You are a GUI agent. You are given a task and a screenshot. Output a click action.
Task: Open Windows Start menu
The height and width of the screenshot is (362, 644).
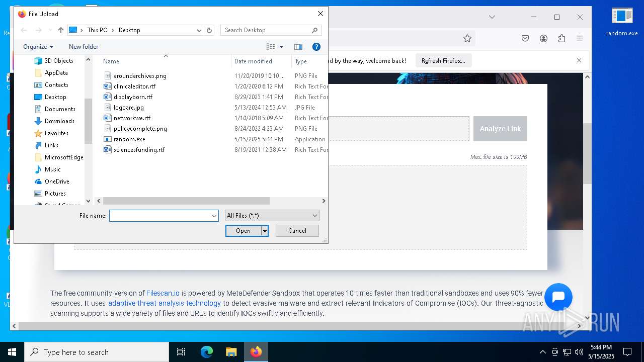coord(12,352)
